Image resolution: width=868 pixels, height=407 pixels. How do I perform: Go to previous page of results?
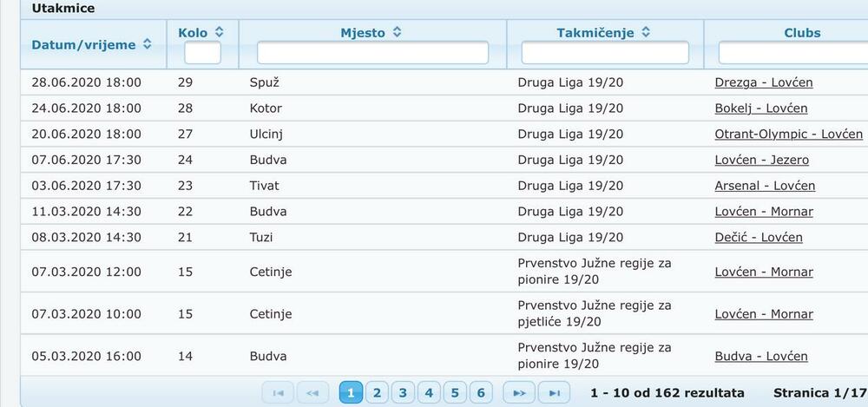(x=312, y=393)
